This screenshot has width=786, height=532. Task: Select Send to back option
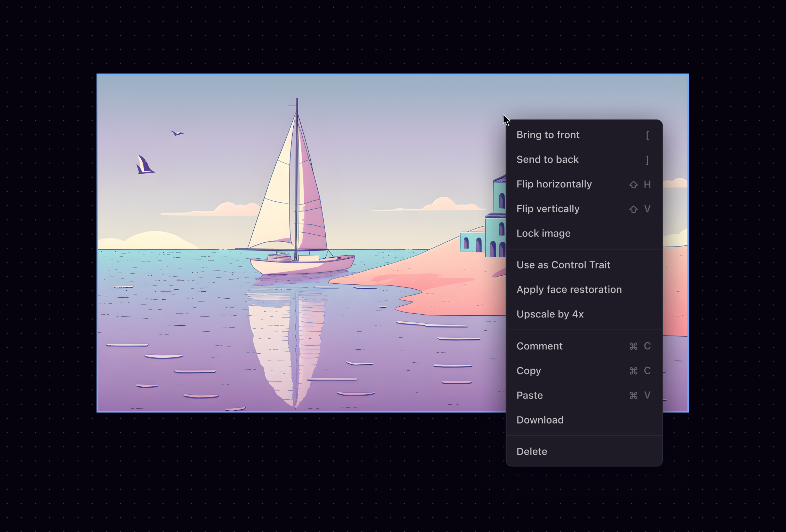pos(584,160)
